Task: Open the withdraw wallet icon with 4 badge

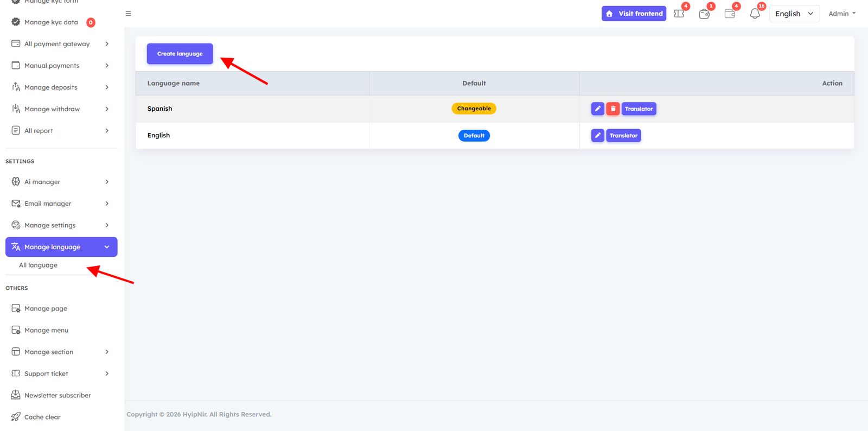Action: pyautogui.click(x=730, y=14)
